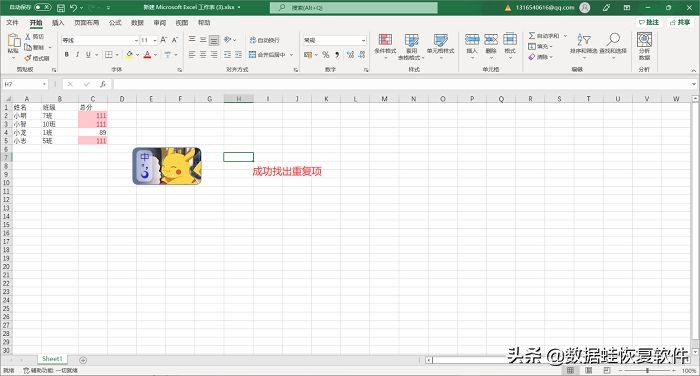
Task: Open 排序和筛选 (Sort & Filter)
Action: (583, 46)
